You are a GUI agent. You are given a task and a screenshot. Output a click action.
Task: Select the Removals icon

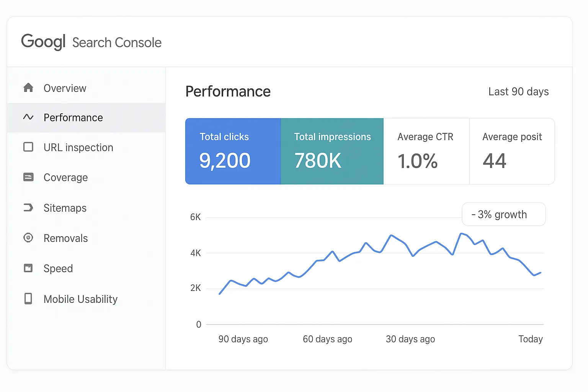29,238
